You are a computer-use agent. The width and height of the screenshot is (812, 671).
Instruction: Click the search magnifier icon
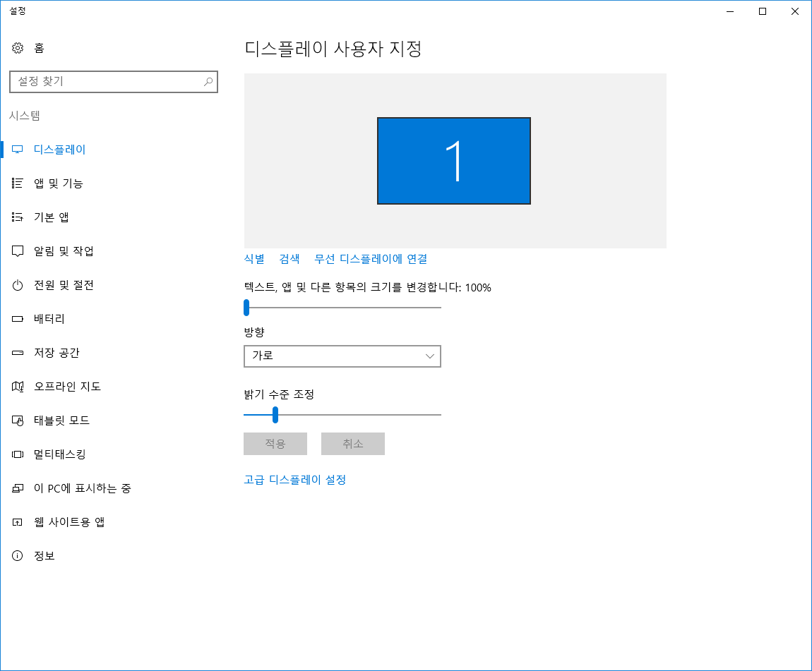(x=208, y=82)
